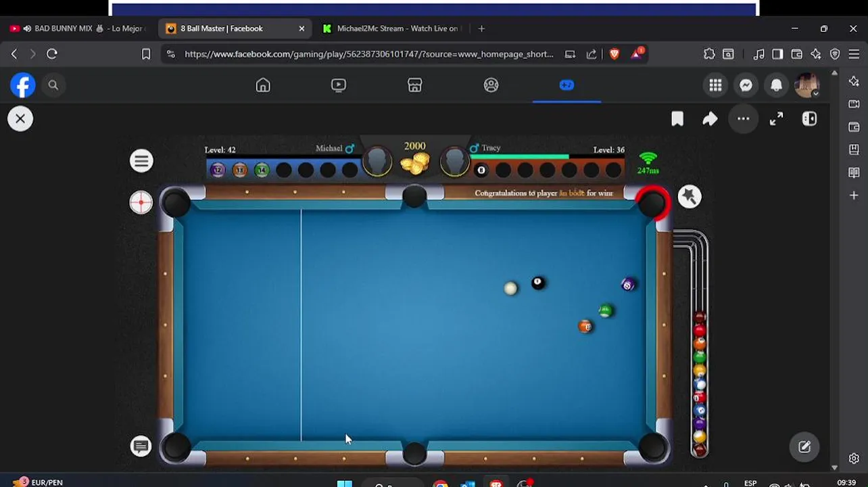The width and height of the screenshot is (868, 487).
Task: Share the game via arrow icon
Action: pos(710,119)
